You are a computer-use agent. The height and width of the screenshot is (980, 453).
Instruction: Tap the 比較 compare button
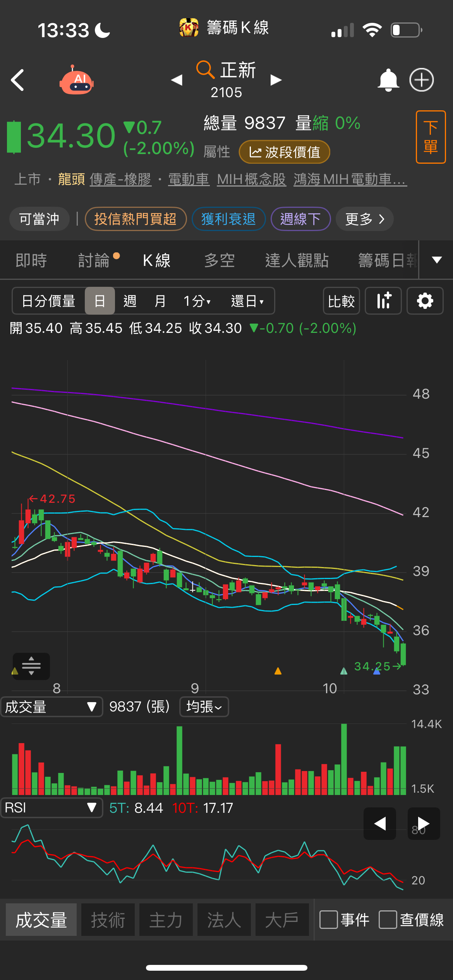[341, 301]
